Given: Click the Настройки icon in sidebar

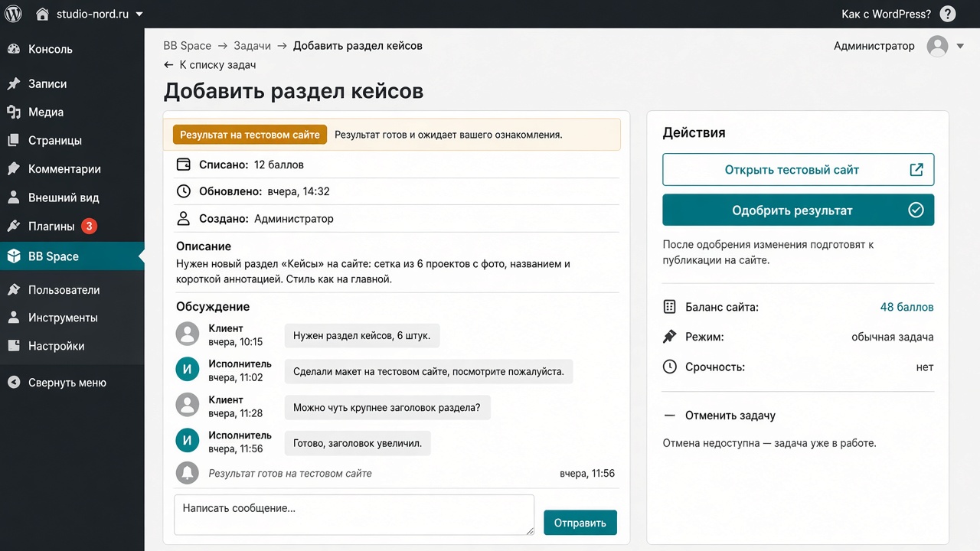Looking at the screenshot, I should 14,346.
